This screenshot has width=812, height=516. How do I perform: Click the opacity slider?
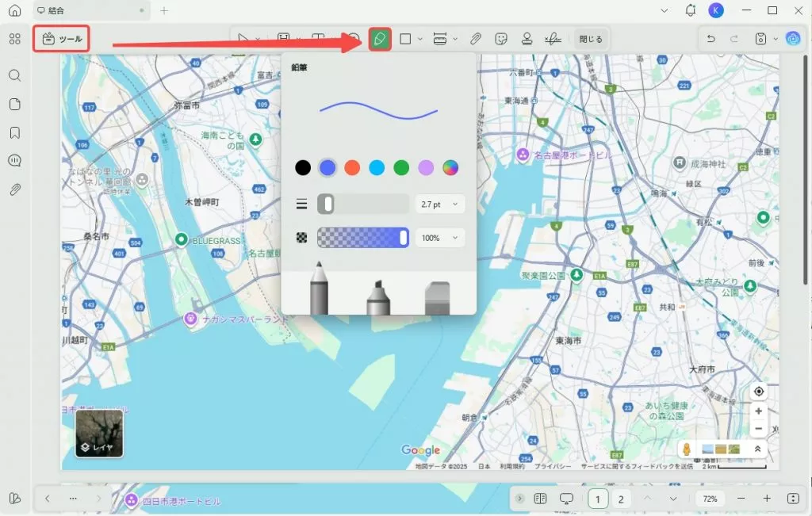pyautogui.click(x=363, y=238)
